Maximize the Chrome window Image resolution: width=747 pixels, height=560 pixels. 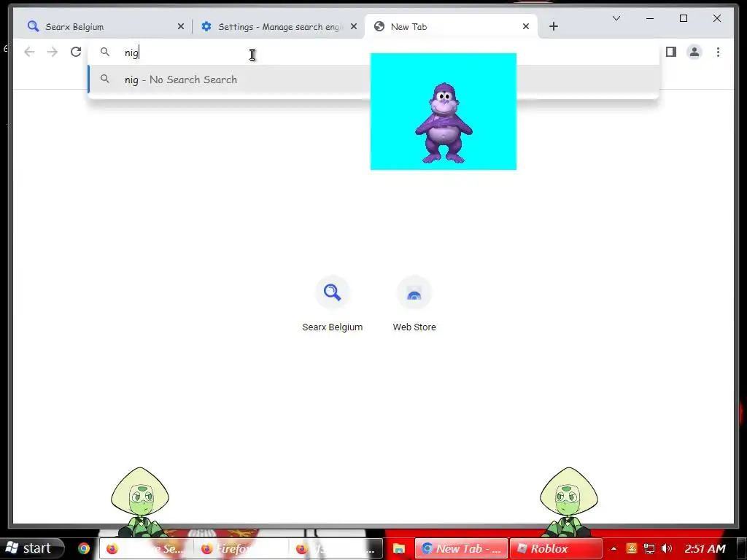[683, 18]
